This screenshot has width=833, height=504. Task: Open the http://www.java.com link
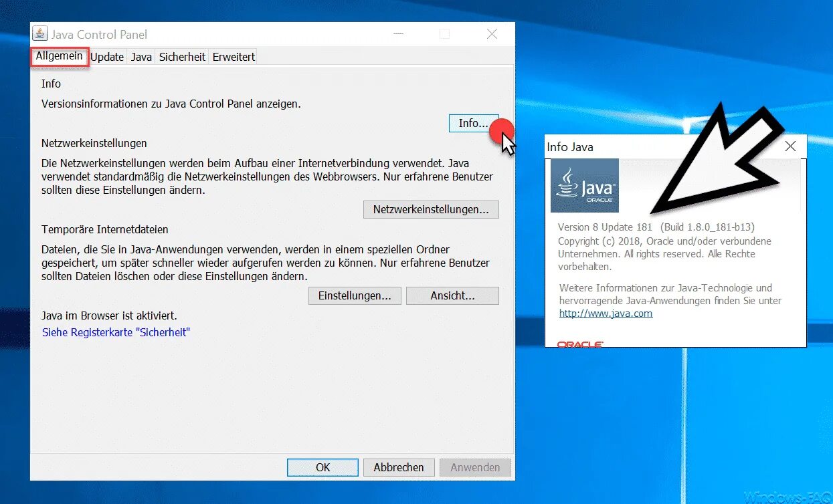(x=606, y=313)
